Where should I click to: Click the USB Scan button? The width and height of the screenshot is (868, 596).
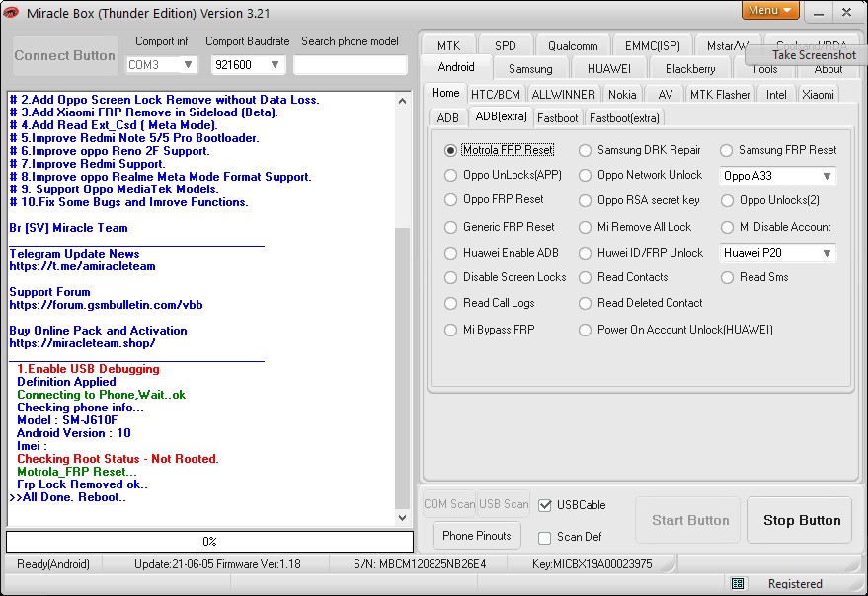504,504
